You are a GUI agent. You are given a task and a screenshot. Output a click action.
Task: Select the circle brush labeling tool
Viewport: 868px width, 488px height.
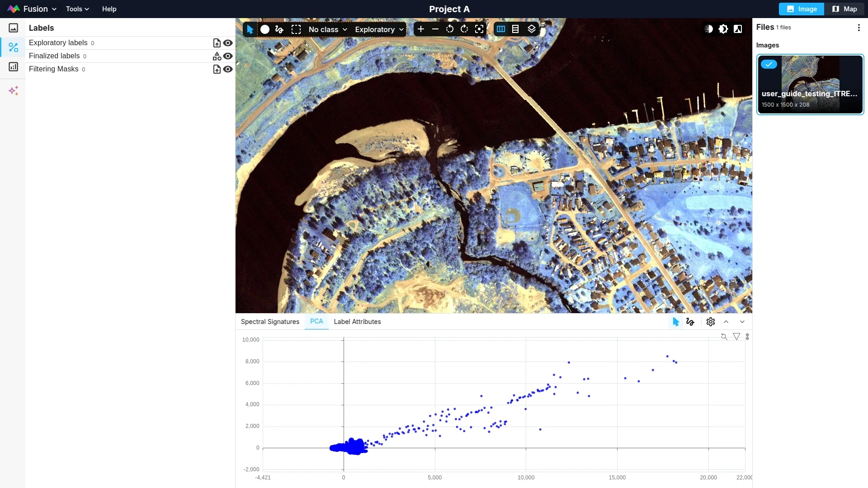[265, 29]
